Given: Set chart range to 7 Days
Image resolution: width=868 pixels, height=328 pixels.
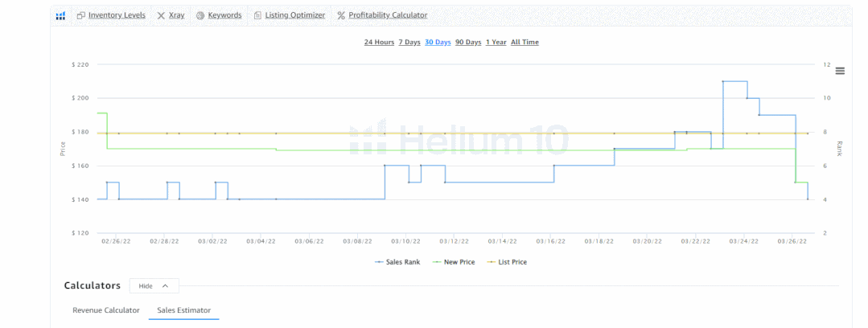Looking at the screenshot, I should click(409, 42).
